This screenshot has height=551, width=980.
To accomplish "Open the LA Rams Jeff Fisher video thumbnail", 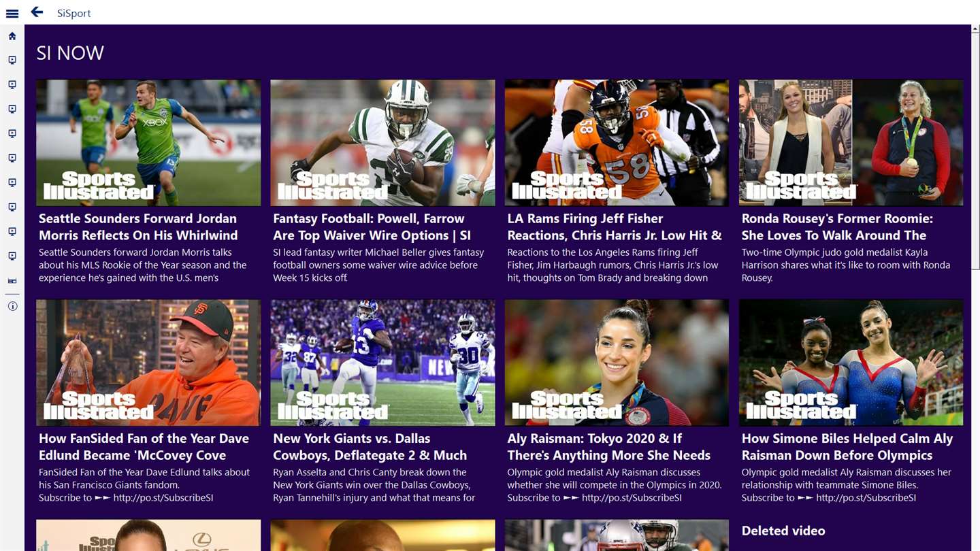I will coord(617,143).
